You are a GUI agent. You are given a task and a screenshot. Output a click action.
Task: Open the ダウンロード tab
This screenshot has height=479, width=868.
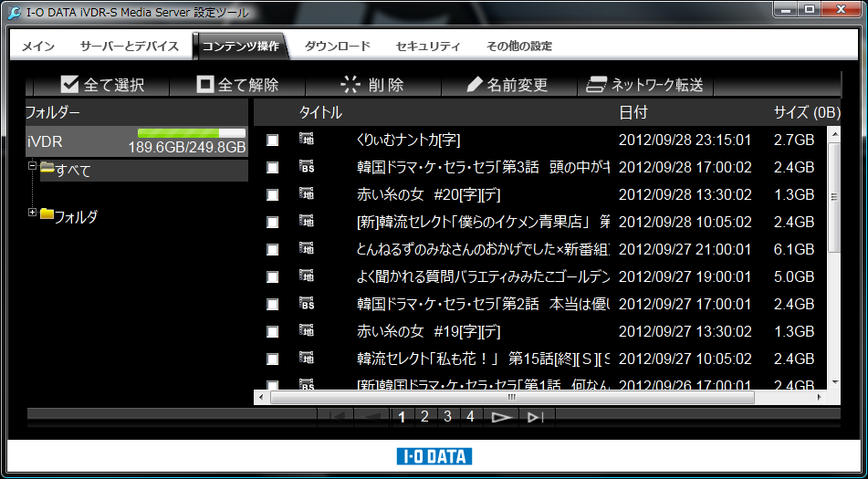[337, 47]
